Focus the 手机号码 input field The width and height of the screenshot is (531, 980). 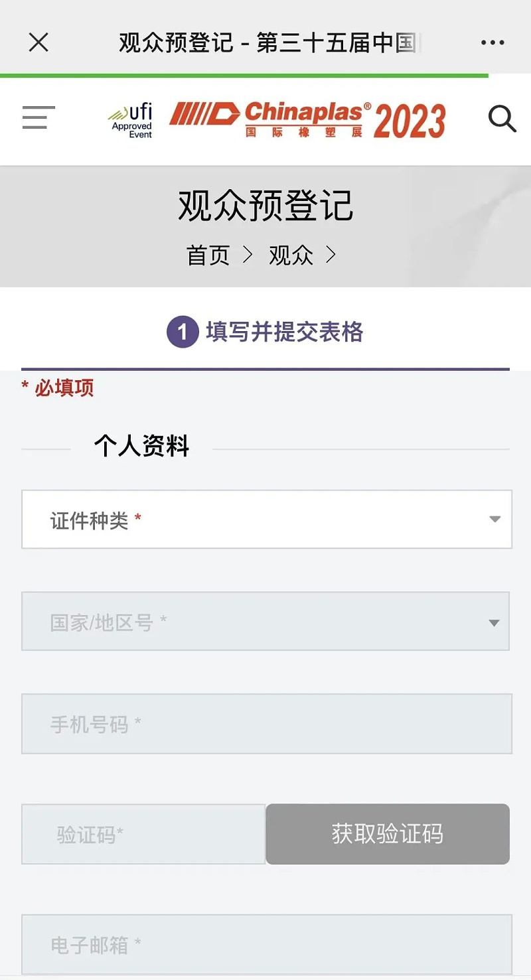pos(266,724)
